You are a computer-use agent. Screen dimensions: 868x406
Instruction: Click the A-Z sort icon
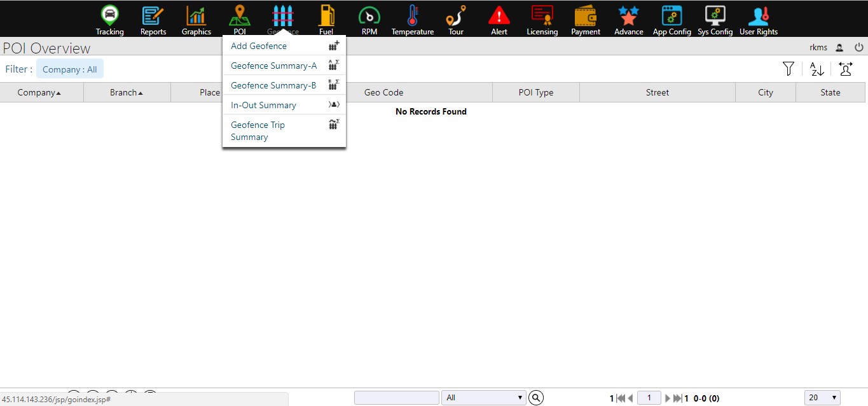point(817,69)
